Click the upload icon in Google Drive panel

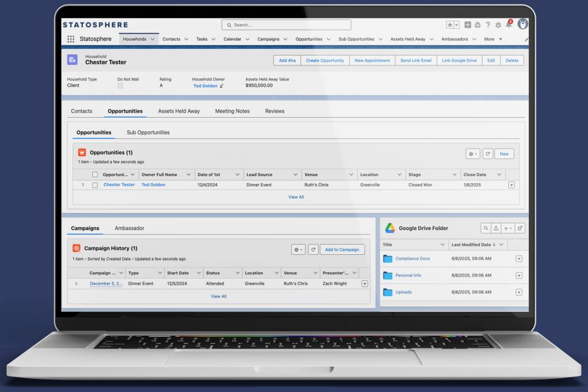click(496, 228)
